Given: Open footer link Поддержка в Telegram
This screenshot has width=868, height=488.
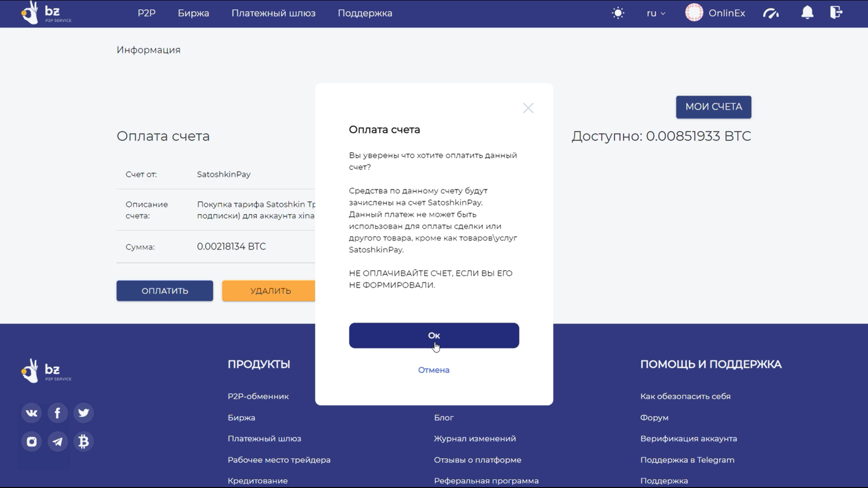Looking at the screenshot, I should [687, 460].
